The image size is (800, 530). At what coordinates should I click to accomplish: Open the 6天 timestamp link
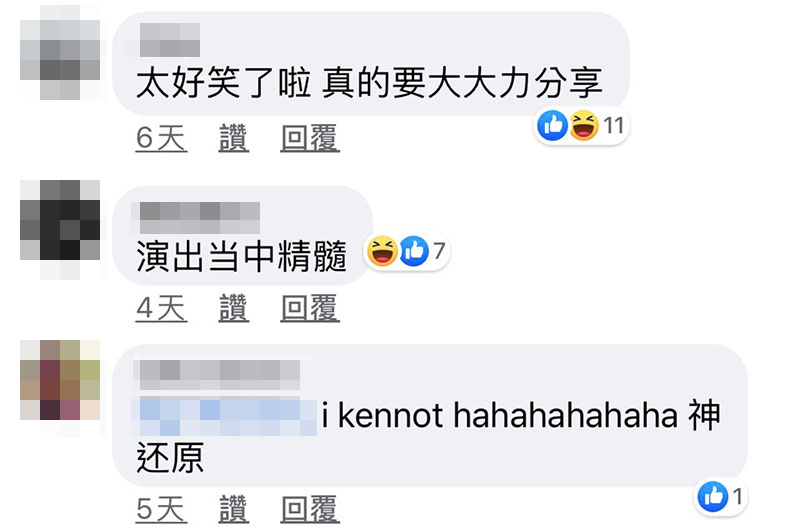pyautogui.click(x=161, y=138)
